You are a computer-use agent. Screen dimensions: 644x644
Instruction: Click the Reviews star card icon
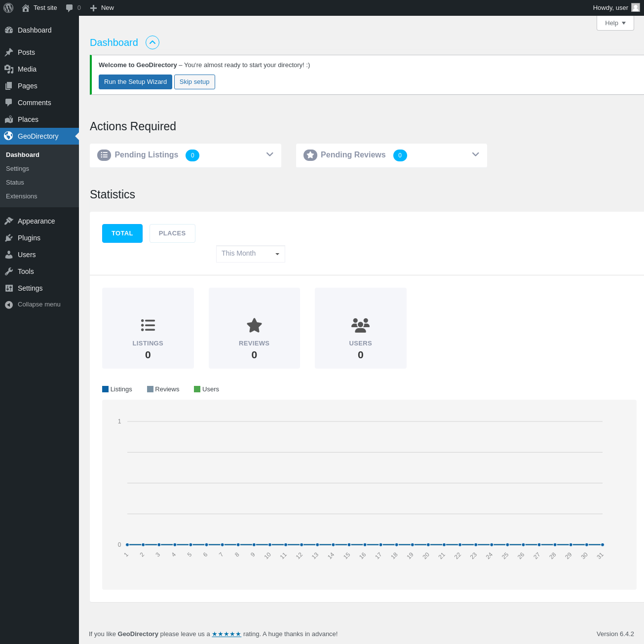coord(254,325)
